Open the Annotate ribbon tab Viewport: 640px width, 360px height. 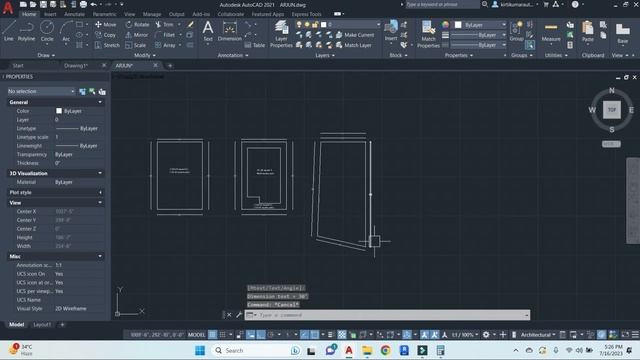74,14
